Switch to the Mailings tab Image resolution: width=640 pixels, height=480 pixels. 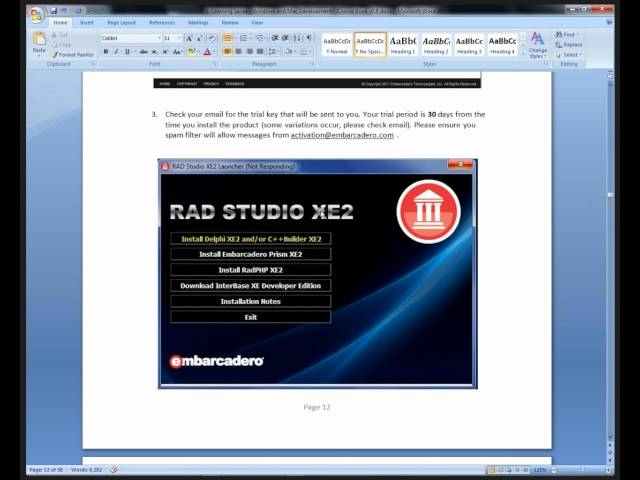coord(198,23)
